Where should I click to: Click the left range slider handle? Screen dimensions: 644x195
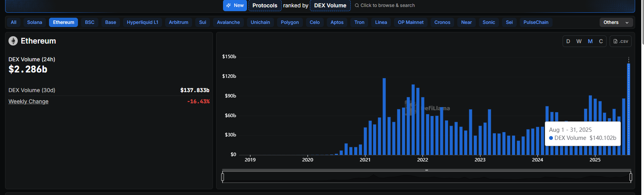(x=223, y=177)
